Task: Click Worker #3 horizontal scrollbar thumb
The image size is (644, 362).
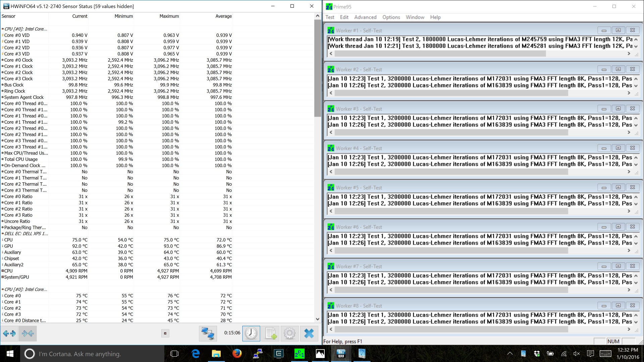Action: coord(451,132)
